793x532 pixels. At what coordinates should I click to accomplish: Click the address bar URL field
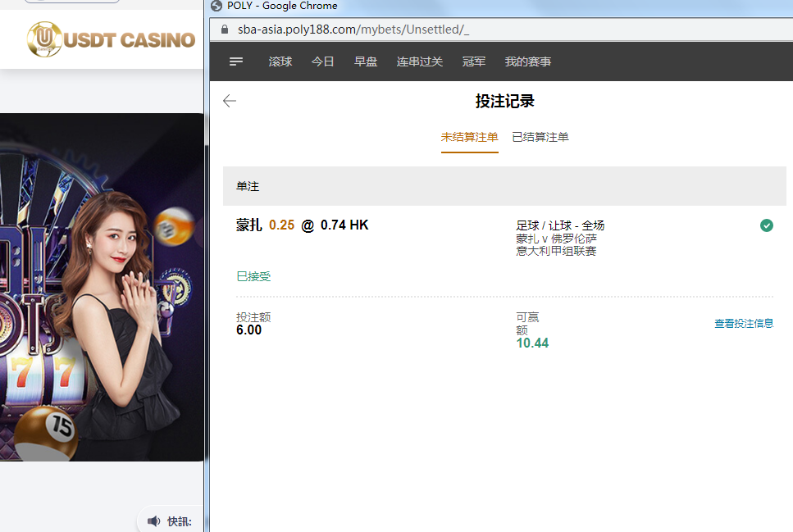pos(501,30)
